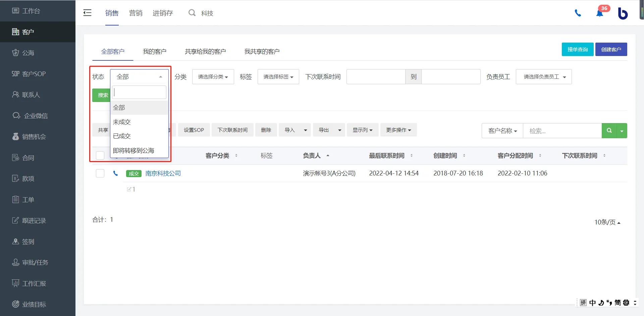Click the top bar search magnifier icon
This screenshot has height=316, width=644.
[x=192, y=13]
